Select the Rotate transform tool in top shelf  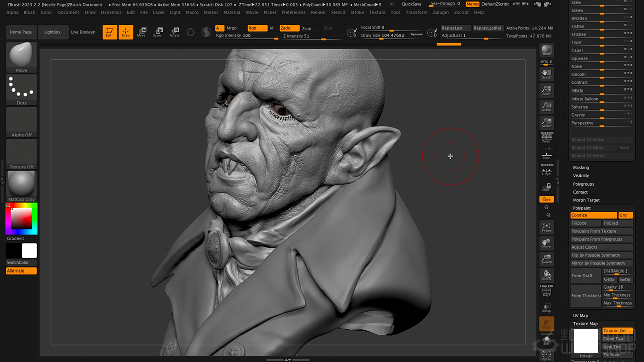(174, 32)
